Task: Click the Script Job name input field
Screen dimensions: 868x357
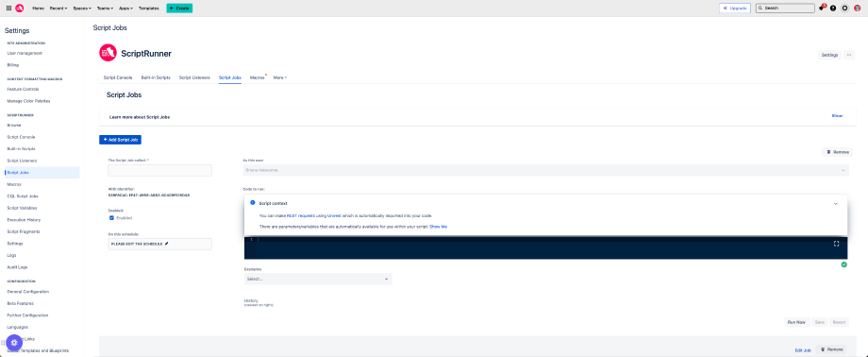Action: click(x=160, y=170)
